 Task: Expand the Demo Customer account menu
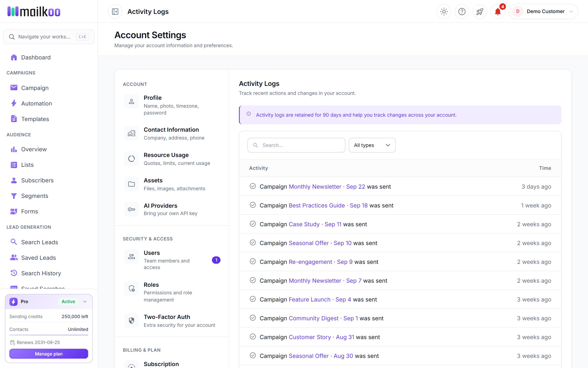543,11
